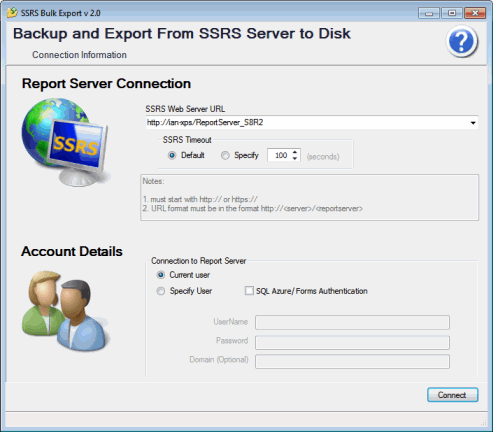This screenshot has height=432, width=493.
Task: Click the UserName text field
Action: [352, 322]
